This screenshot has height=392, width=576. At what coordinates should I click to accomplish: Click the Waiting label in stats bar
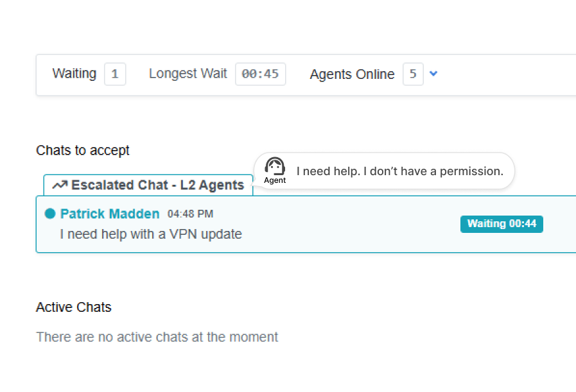pyautogui.click(x=74, y=74)
